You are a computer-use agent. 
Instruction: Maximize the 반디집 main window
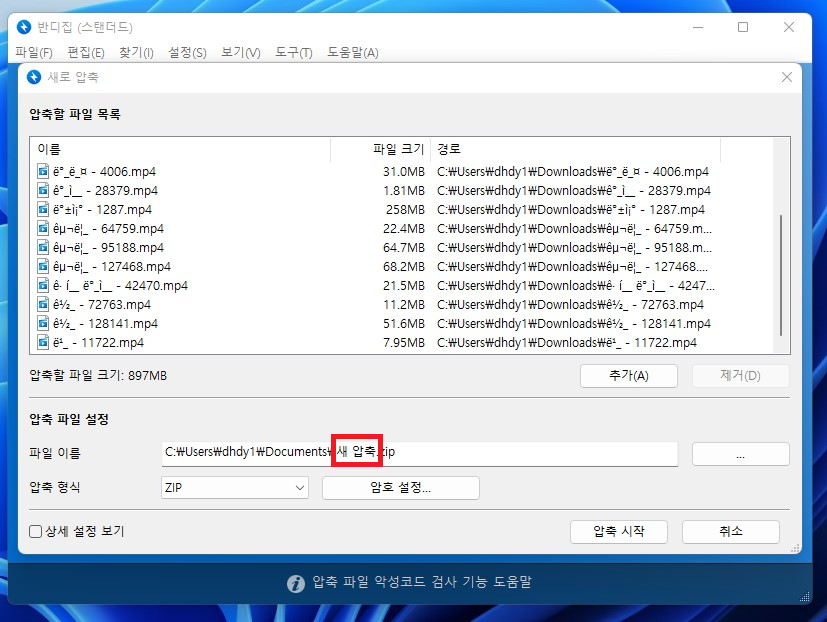click(743, 27)
